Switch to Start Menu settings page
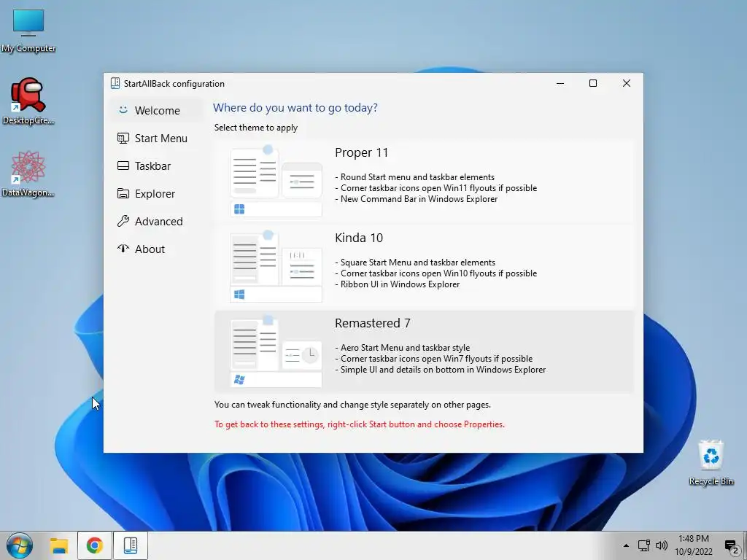 point(156,138)
